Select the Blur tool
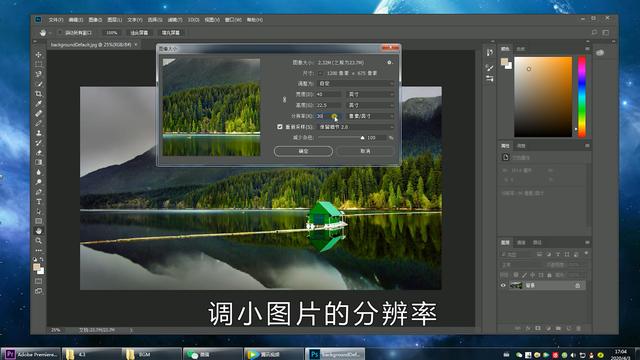This screenshot has width=640, height=360. tap(39, 172)
